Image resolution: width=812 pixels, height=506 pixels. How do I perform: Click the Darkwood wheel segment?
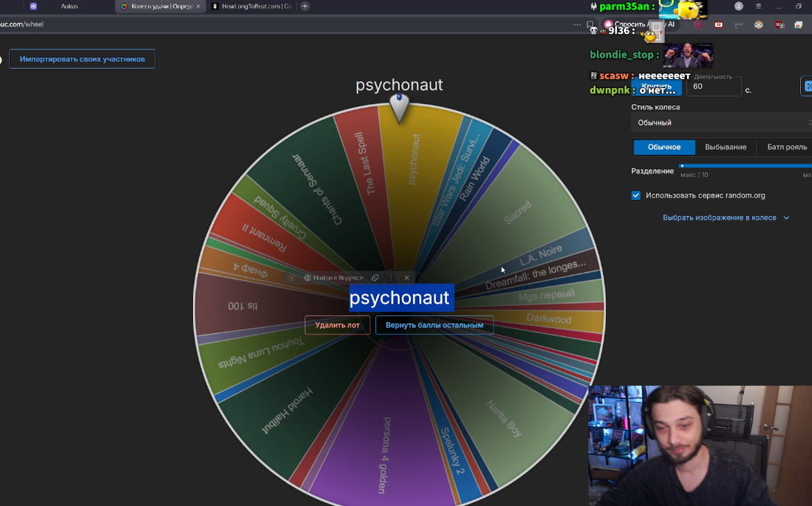[549, 319]
